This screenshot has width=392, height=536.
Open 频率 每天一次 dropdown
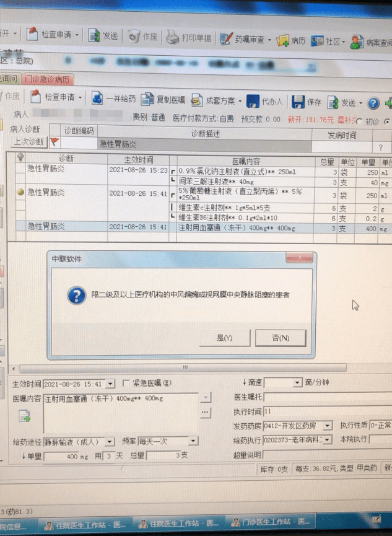[193, 441]
